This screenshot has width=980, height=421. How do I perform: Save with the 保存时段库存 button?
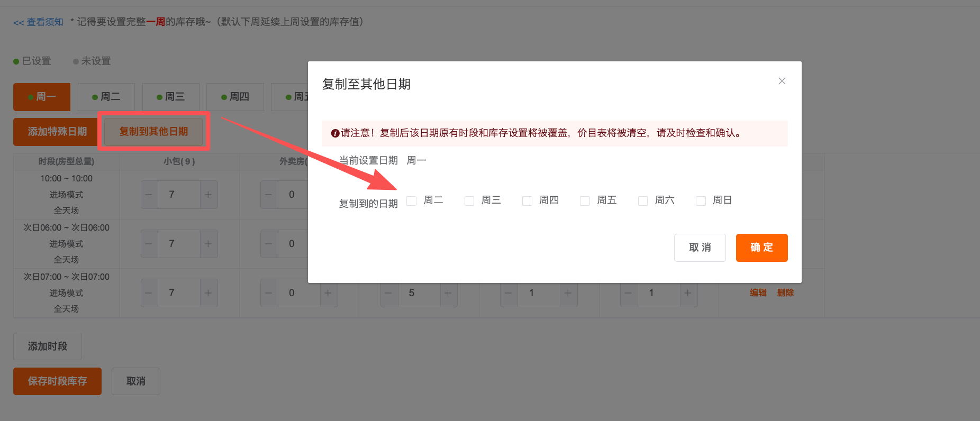pos(57,381)
